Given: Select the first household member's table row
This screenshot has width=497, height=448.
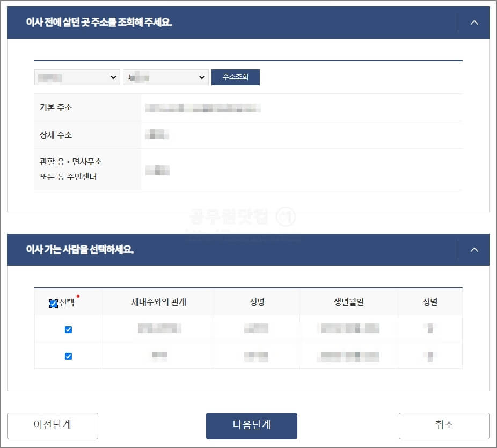Looking at the screenshot, I should pos(256,329).
